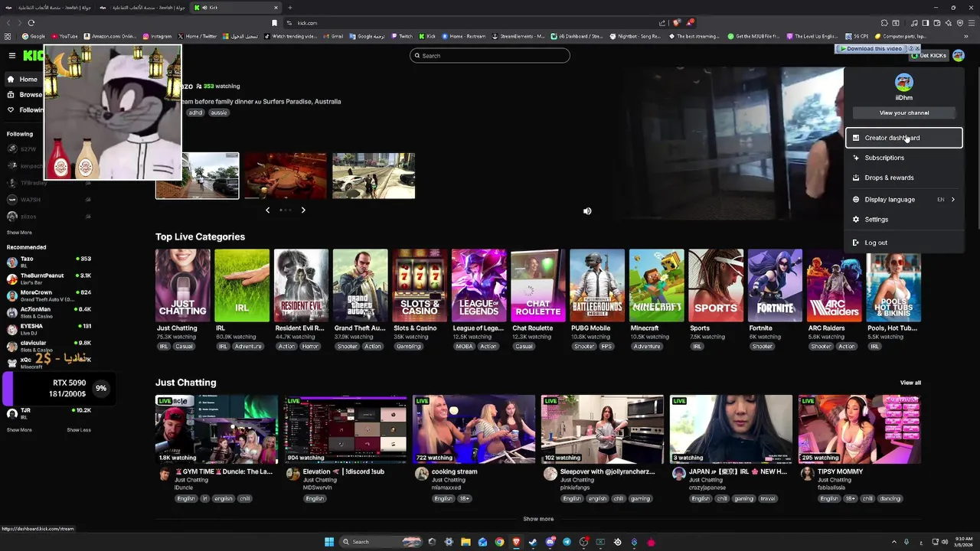Choose Log out in the profile menu
Screen dimensions: 980x551
(903, 243)
